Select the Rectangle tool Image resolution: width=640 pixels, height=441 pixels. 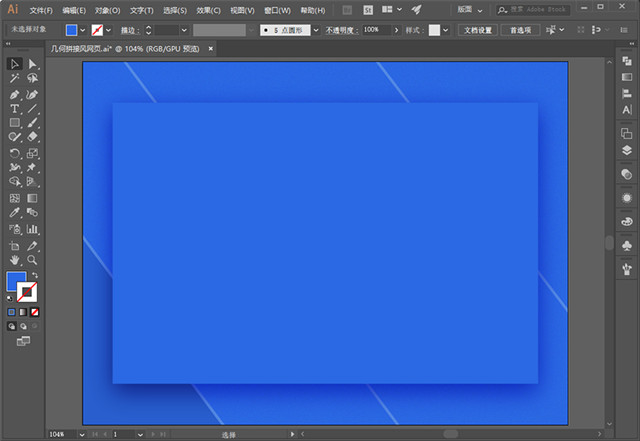point(15,123)
